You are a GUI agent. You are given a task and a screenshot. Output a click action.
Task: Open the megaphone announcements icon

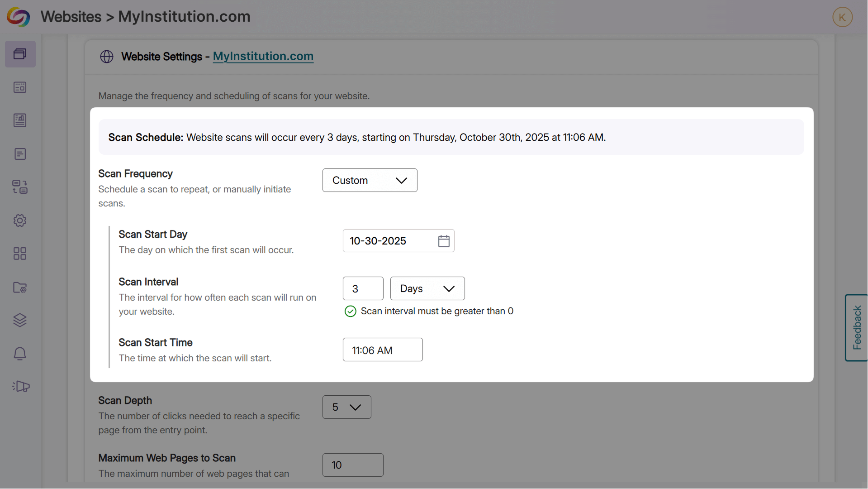21,386
